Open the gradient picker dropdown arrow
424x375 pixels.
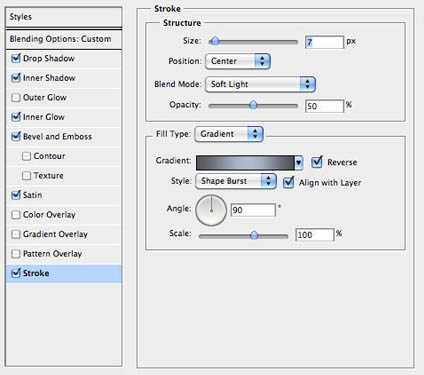299,163
